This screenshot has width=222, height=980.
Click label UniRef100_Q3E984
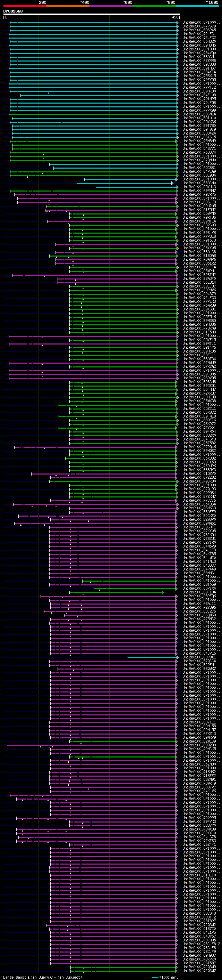pyautogui.click(x=199, y=175)
